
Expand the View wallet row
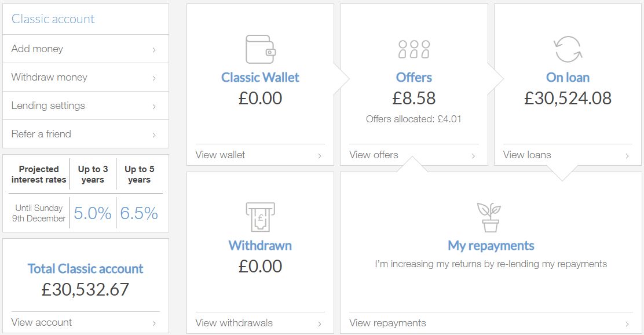[260, 155]
